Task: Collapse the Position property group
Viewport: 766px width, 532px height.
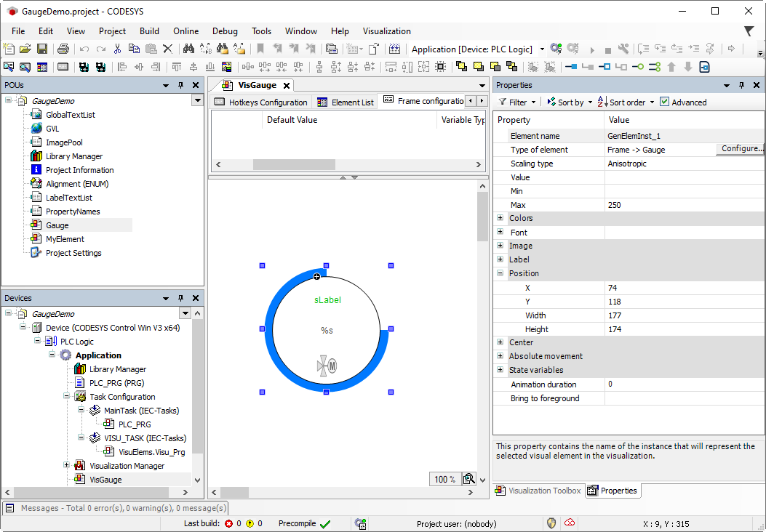Action: 500,273
